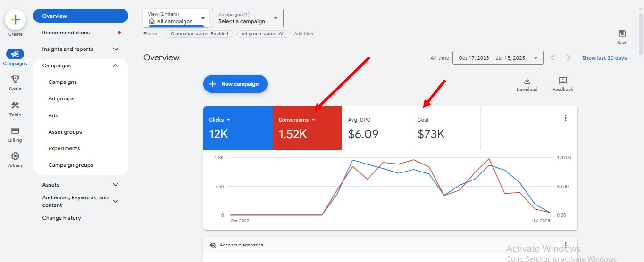Expand Insights and reports section
This screenshot has width=644, height=262.
116,49
